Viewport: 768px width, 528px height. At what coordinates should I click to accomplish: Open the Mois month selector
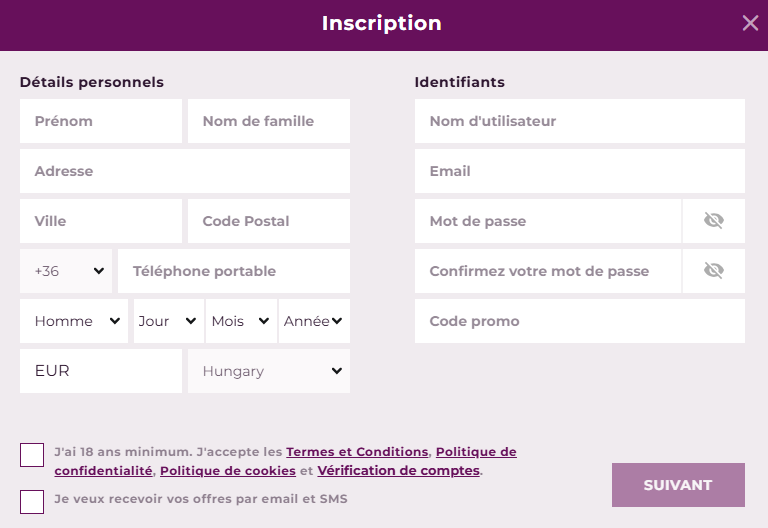tap(241, 321)
